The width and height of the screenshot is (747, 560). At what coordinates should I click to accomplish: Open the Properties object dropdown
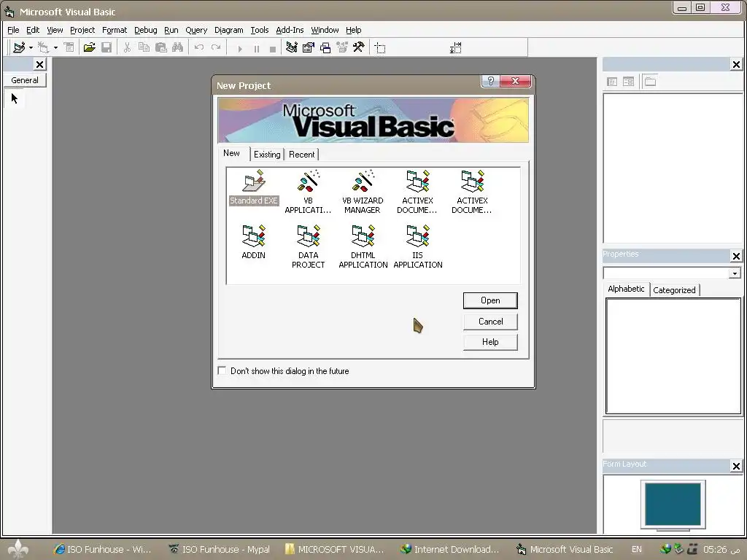[x=735, y=273]
